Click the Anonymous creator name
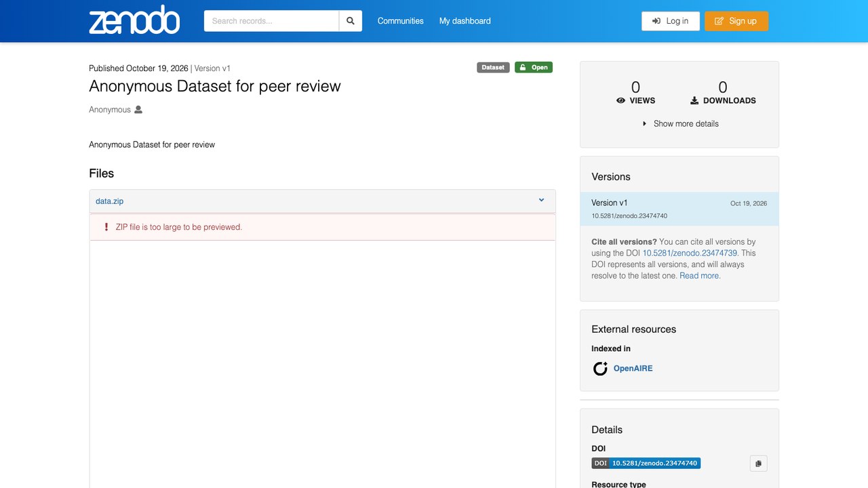Image resolution: width=868 pixels, height=488 pixels. tap(110, 110)
